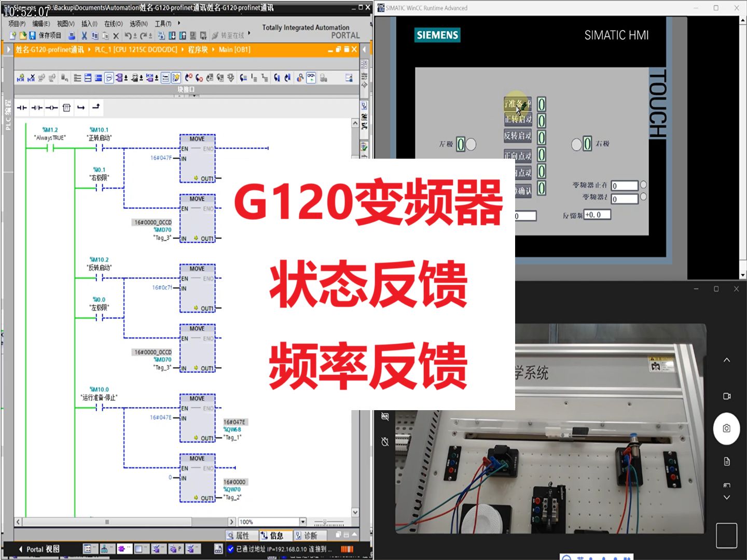
Task: Save the project with the floppy disk icon
Action: tap(33, 36)
